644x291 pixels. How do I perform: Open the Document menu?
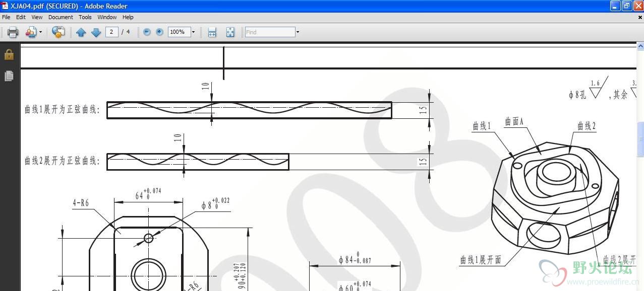pos(61,17)
